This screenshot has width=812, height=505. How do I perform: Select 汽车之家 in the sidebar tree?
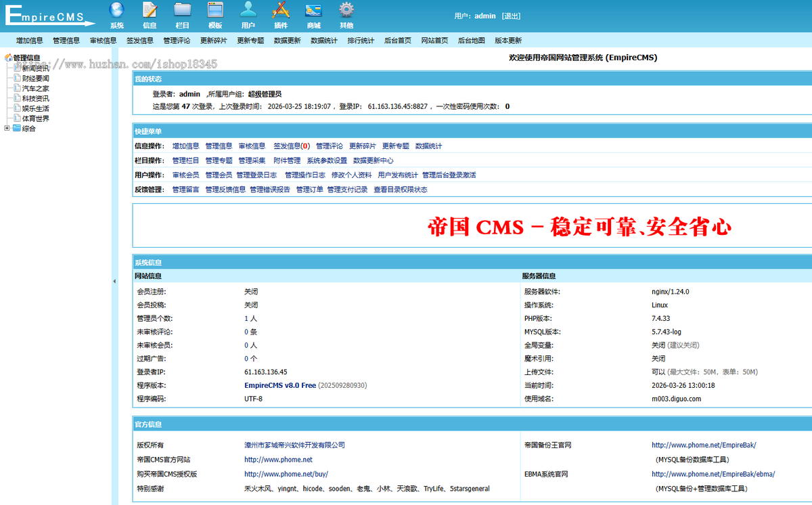tap(35, 89)
